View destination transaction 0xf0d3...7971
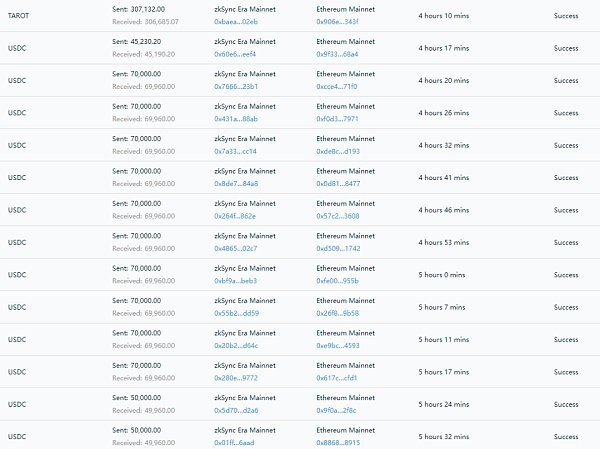 [x=337, y=119]
